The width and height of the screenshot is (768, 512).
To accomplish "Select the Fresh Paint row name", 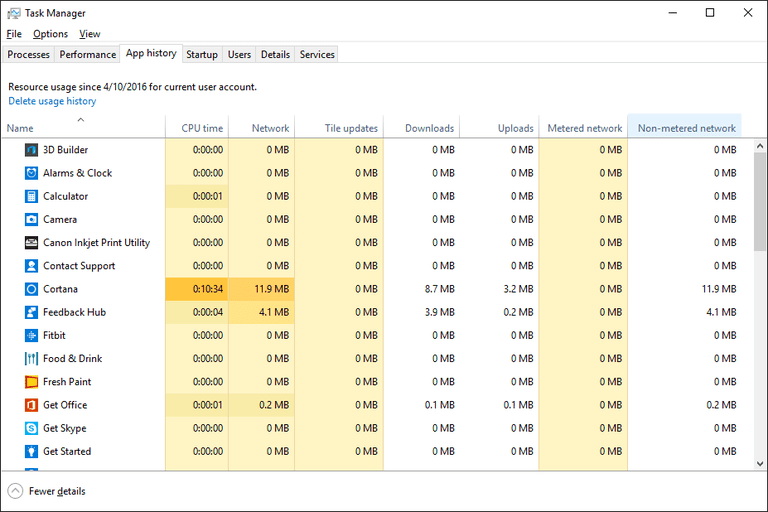I will pyautogui.click(x=67, y=382).
